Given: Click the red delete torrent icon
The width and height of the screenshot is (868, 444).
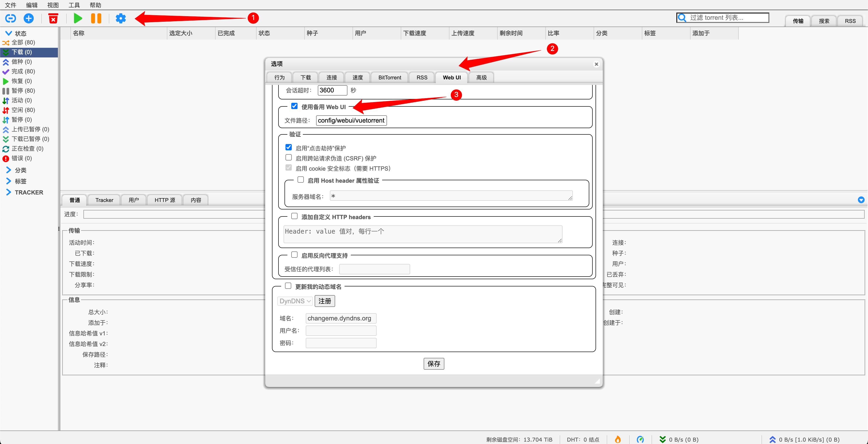Looking at the screenshot, I should (x=53, y=18).
